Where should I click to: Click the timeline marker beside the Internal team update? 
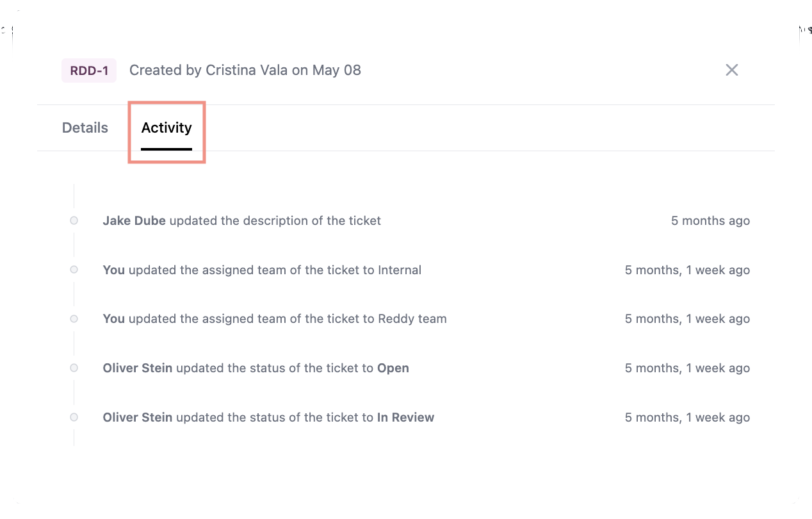click(74, 270)
